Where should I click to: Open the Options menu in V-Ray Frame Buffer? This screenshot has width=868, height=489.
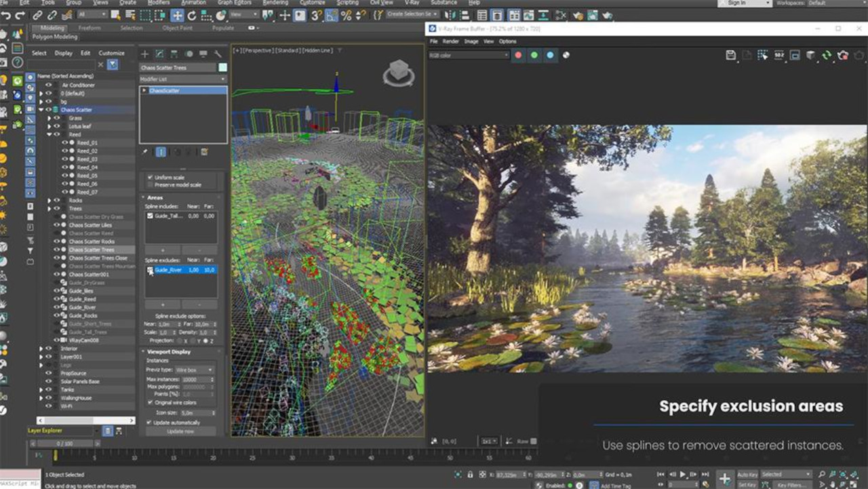[x=508, y=41]
